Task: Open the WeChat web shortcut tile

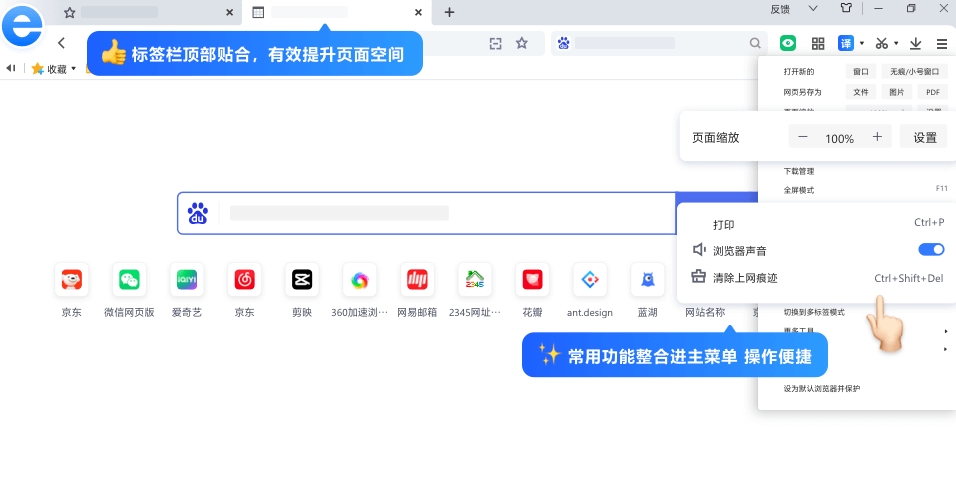Action: (x=129, y=280)
